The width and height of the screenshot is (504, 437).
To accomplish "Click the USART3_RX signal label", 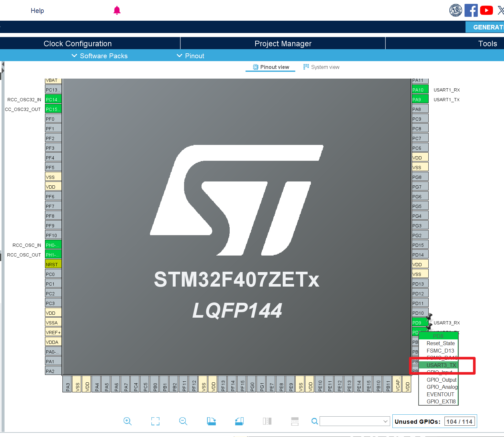I will point(446,323).
